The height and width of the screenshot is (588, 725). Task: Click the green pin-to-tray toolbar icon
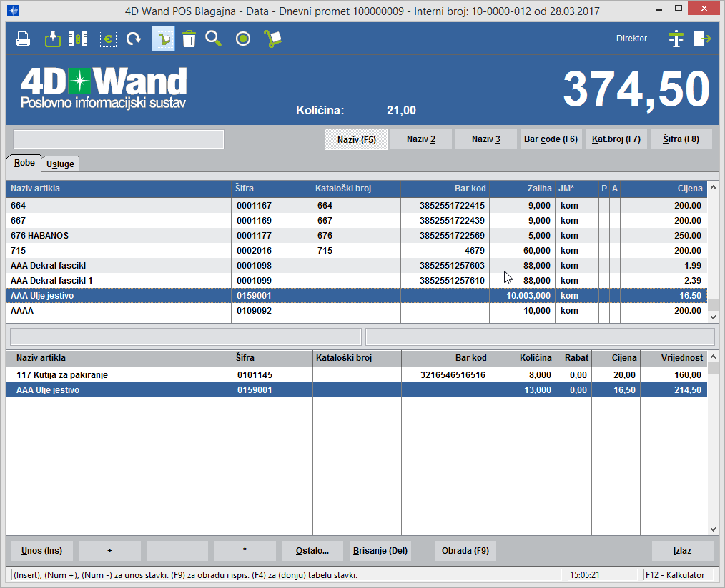53,39
